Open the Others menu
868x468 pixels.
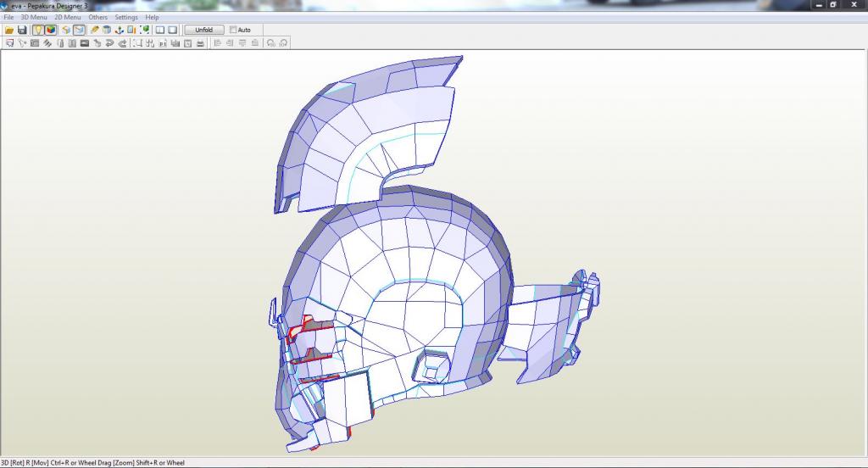[x=98, y=17]
